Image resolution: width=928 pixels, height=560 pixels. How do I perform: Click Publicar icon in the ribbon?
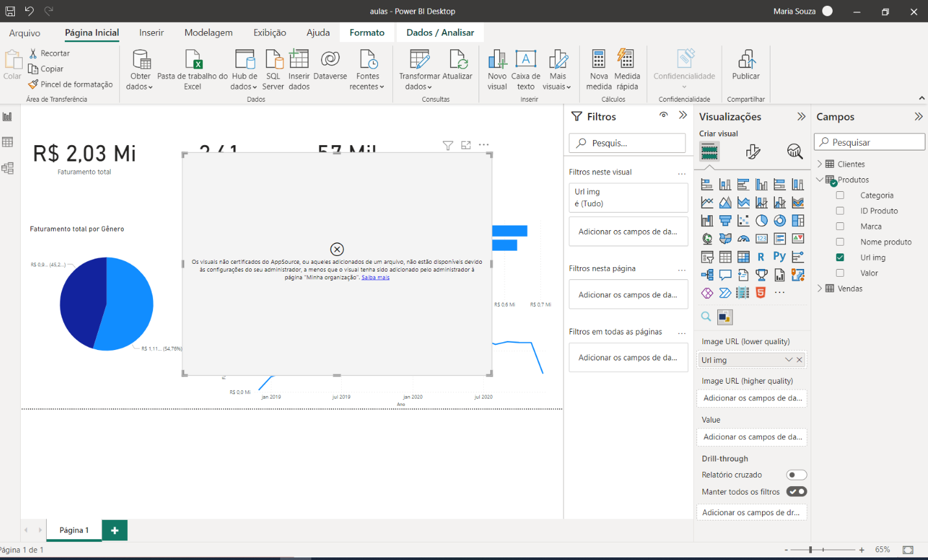click(746, 65)
